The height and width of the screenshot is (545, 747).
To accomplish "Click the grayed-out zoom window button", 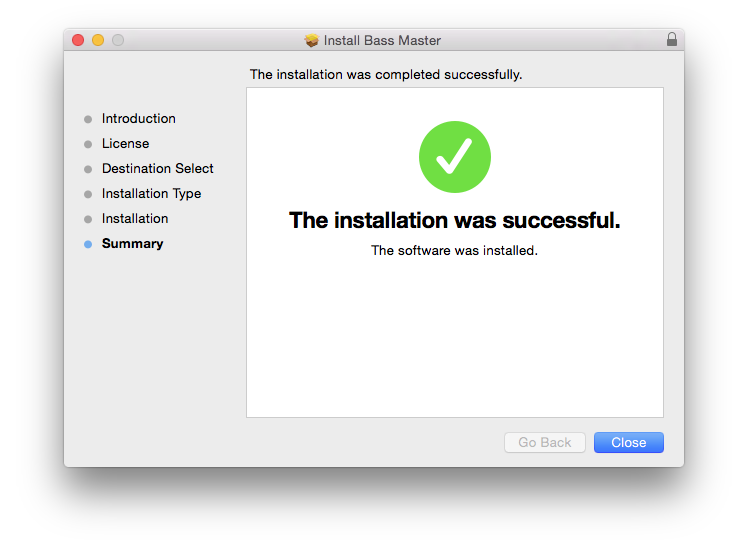I will click(118, 40).
